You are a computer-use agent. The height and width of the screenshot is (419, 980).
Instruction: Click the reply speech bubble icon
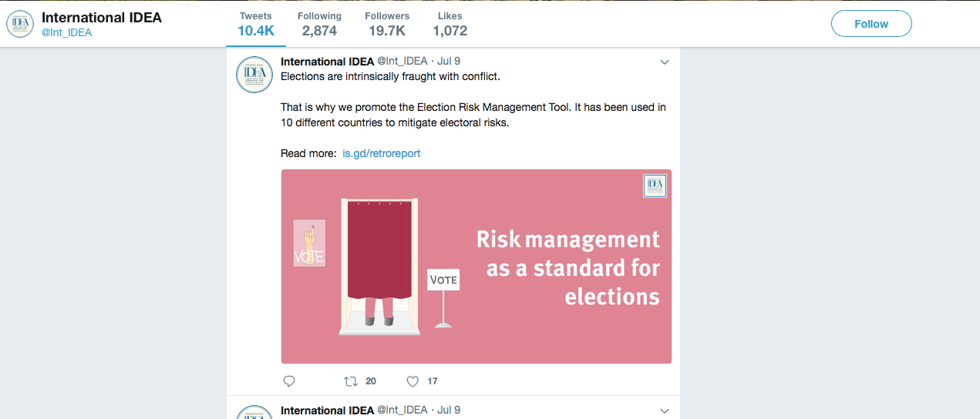tap(289, 381)
